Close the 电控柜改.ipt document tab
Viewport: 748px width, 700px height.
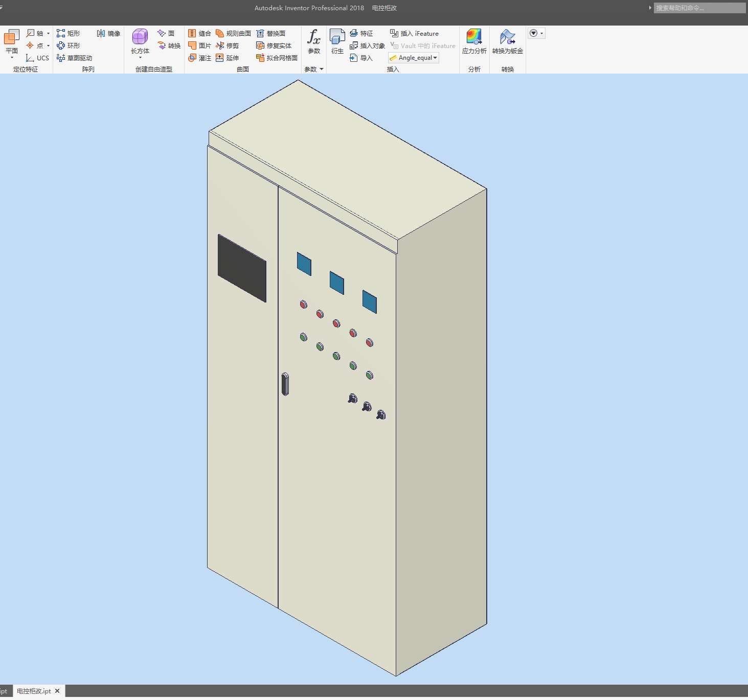tap(57, 691)
